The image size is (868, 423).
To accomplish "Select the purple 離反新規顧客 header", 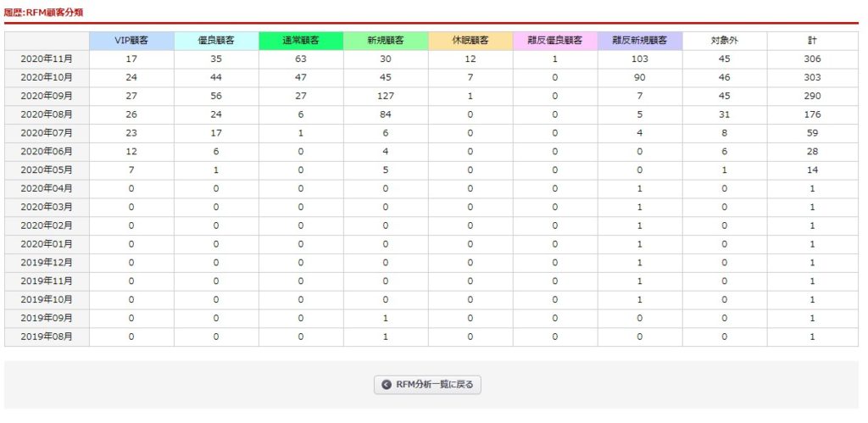I will (x=640, y=41).
